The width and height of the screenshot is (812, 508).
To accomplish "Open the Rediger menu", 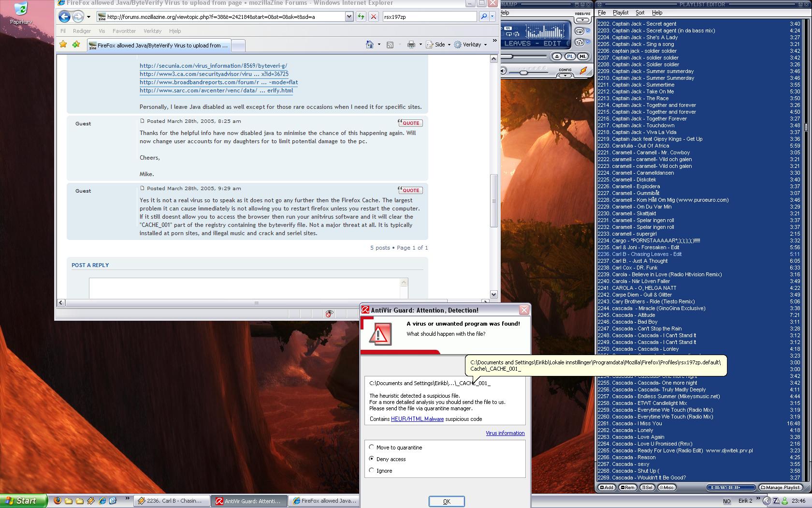I will (x=82, y=31).
